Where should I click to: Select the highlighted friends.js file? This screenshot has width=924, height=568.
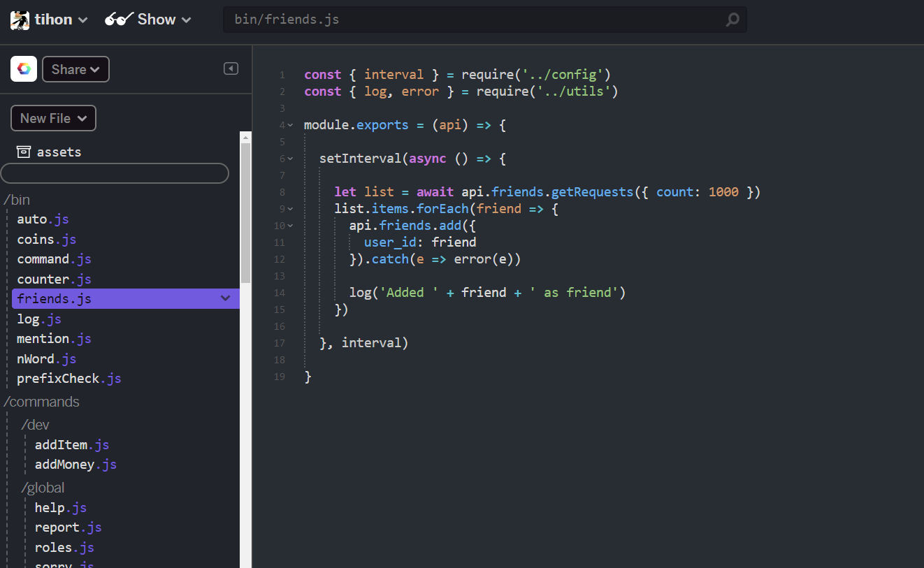click(126, 298)
